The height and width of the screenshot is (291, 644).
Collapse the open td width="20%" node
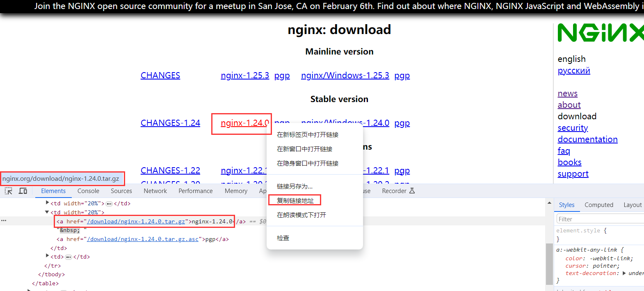47,212
